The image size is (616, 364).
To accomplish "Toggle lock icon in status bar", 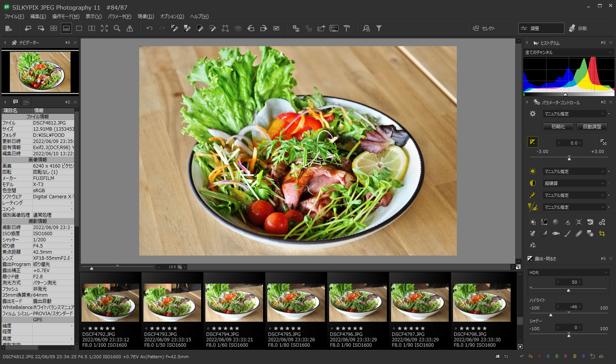I will click(x=601, y=356).
